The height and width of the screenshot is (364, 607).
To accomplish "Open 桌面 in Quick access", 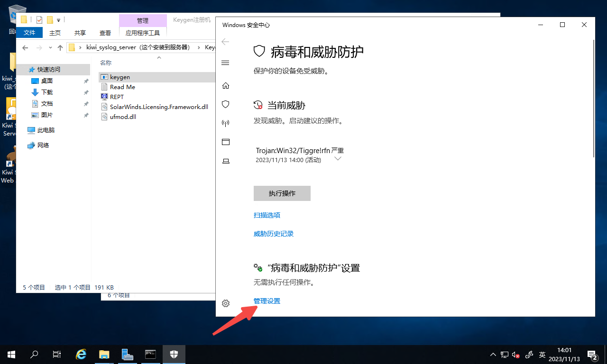I will [47, 81].
